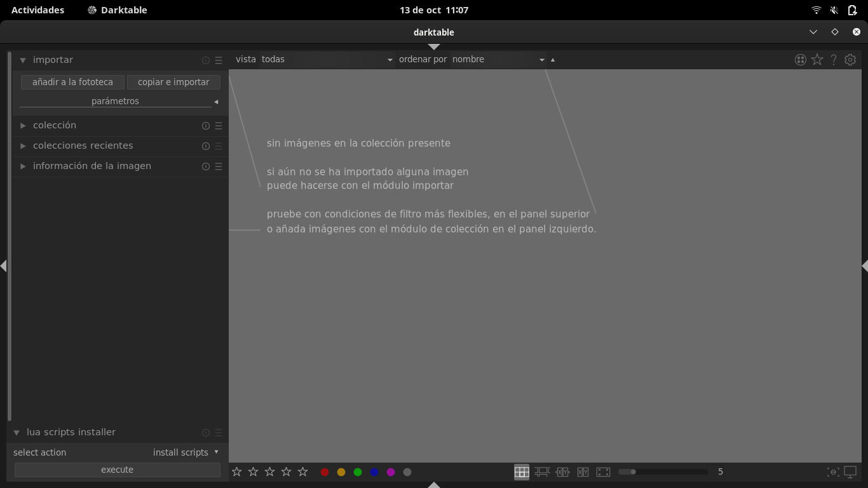Click the reset icon of colección module
The image size is (868, 488).
tap(206, 126)
